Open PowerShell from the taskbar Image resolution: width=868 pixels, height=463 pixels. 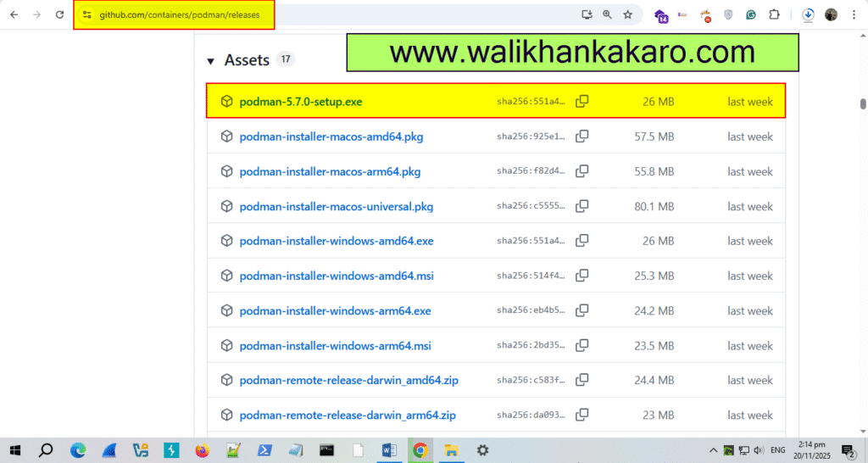pos(264,450)
